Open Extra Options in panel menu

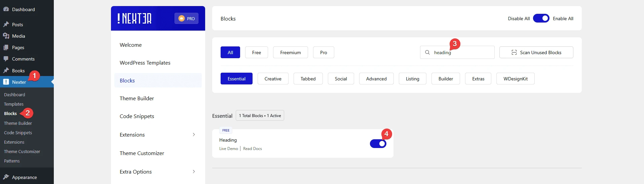coord(158,172)
